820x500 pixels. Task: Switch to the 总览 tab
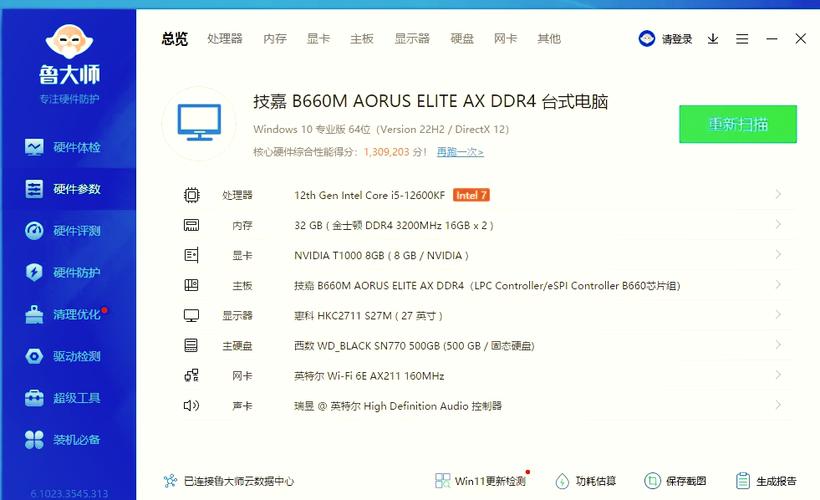pos(175,39)
